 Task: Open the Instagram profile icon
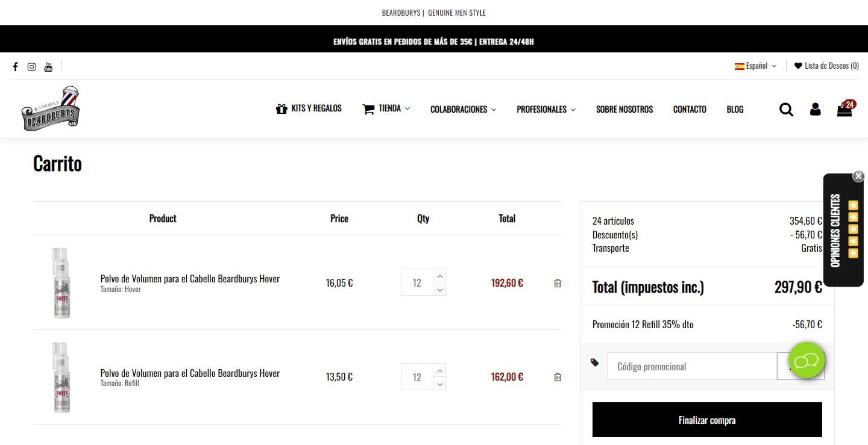point(31,67)
